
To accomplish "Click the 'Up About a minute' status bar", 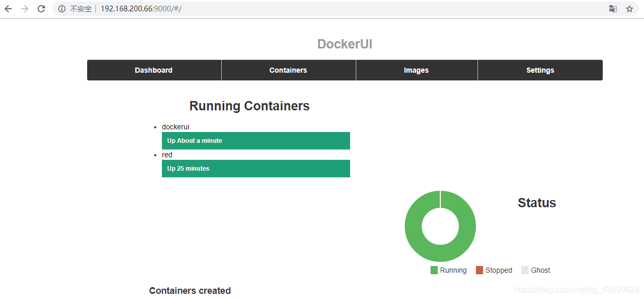I will (256, 141).
